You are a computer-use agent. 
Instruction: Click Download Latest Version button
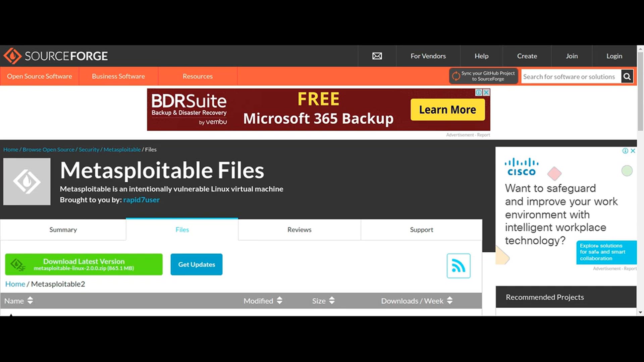tap(84, 264)
